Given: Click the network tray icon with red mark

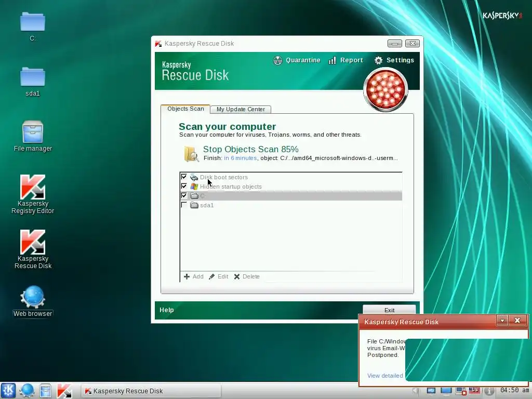Looking at the screenshot, I should (x=461, y=391).
